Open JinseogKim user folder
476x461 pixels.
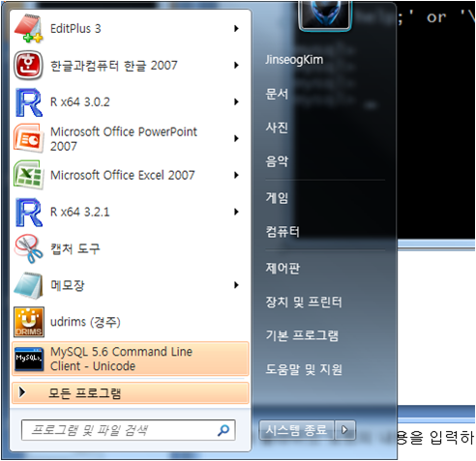pyautogui.click(x=294, y=60)
